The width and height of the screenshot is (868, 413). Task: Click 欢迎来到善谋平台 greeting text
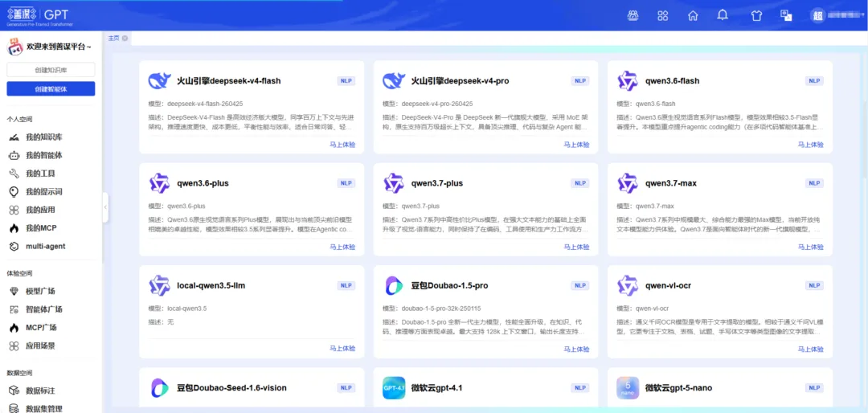click(x=59, y=47)
